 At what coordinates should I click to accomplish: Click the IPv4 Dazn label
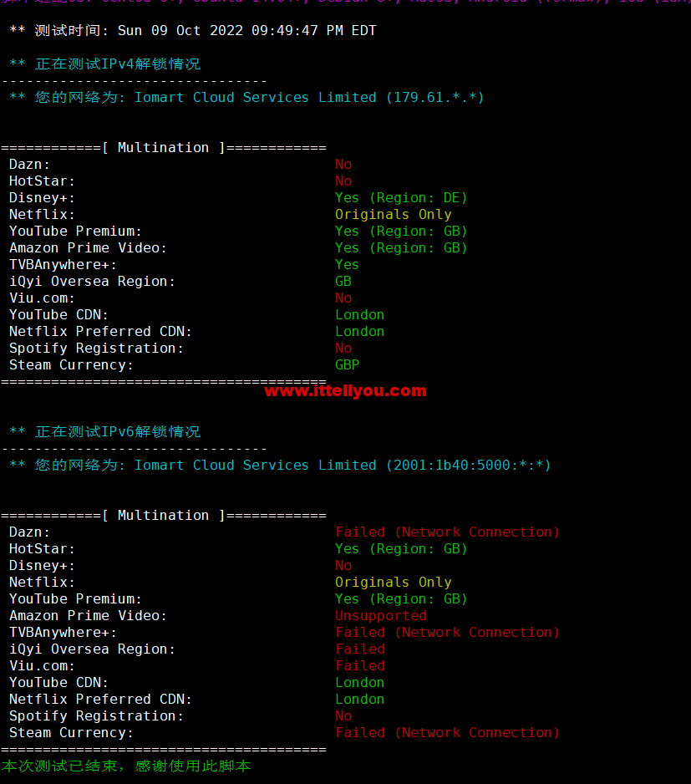(x=29, y=165)
